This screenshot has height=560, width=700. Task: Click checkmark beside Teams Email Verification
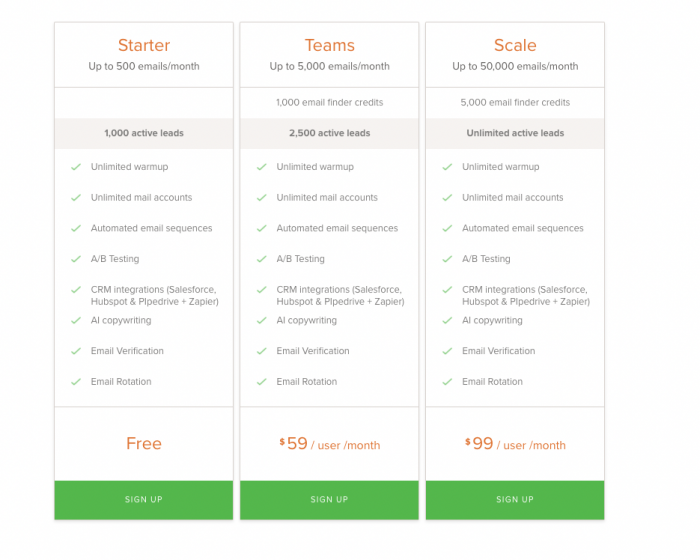pos(262,351)
